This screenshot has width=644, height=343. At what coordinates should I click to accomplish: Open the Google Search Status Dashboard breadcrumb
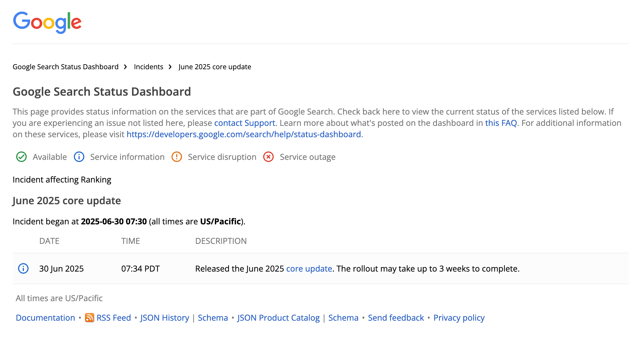click(x=65, y=67)
